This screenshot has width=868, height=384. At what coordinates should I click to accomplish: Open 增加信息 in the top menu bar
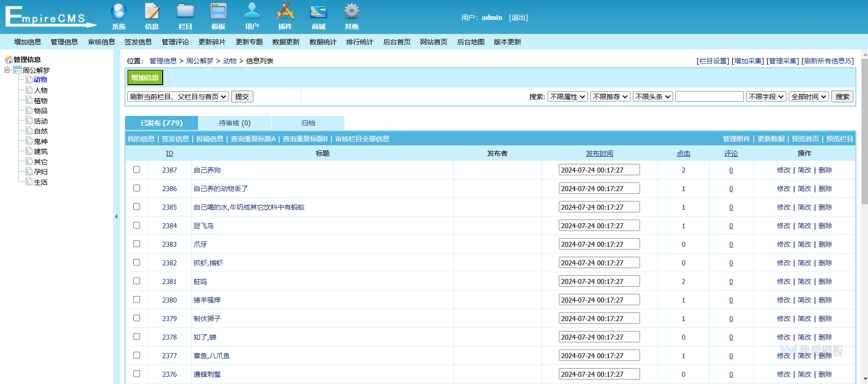[27, 42]
